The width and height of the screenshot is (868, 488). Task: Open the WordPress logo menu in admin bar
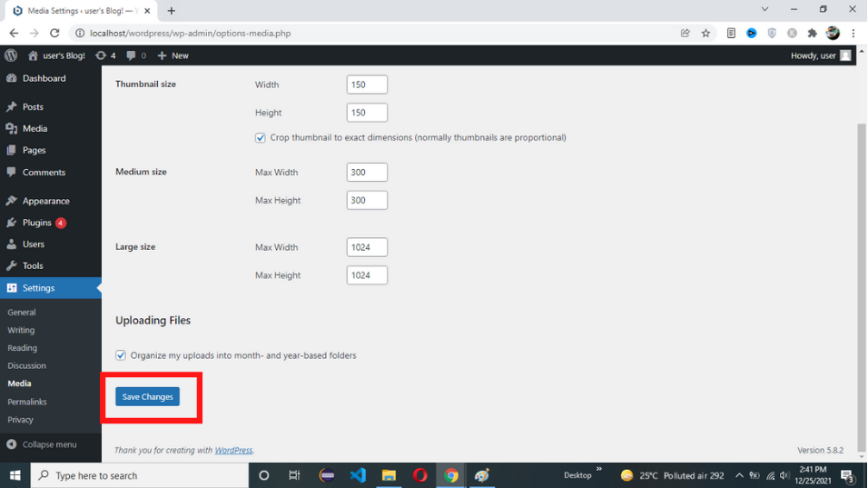[11, 55]
